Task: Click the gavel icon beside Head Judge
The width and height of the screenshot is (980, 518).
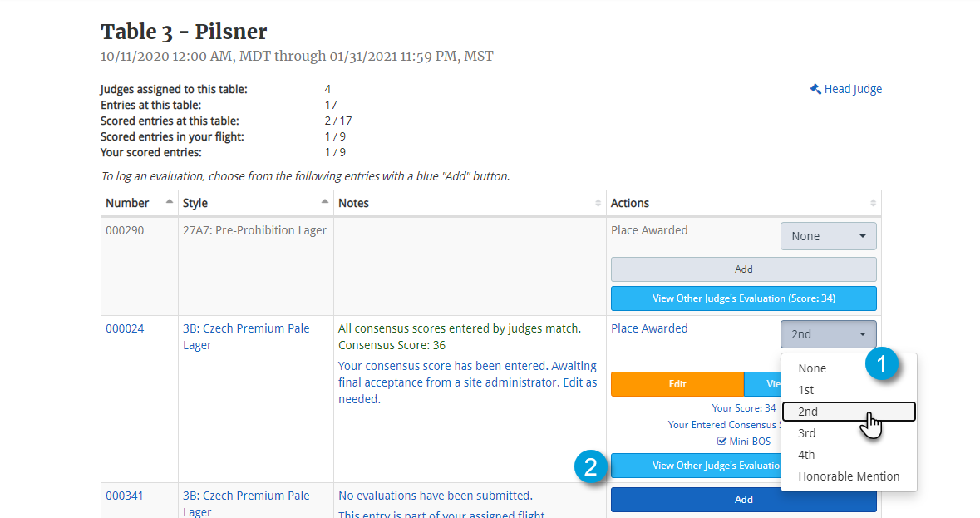Action: pyautogui.click(x=815, y=89)
